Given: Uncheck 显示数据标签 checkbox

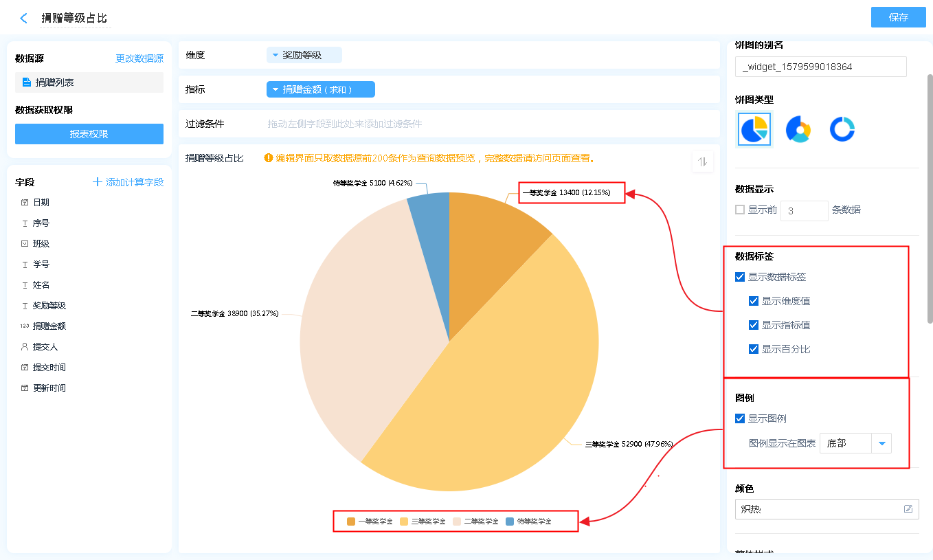Looking at the screenshot, I should 740,277.
